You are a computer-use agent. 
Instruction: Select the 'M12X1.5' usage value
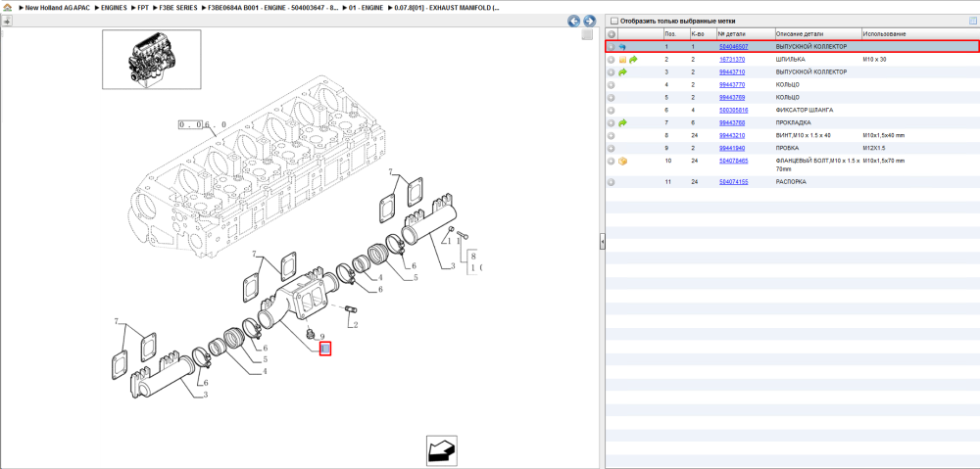tap(874, 149)
